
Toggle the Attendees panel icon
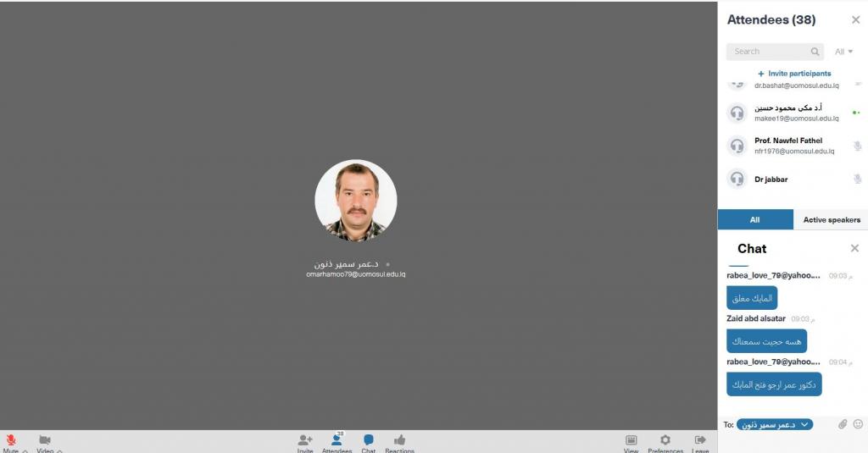[x=337, y=440]
